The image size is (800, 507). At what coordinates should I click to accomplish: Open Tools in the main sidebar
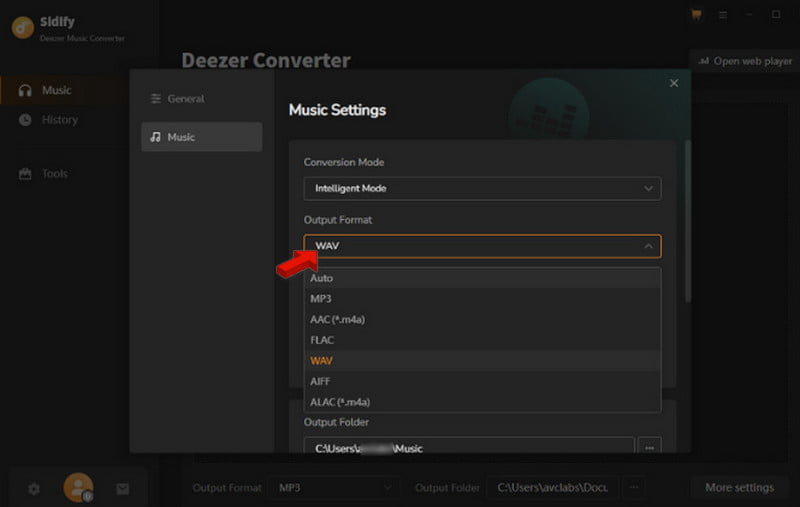(63, 174)
